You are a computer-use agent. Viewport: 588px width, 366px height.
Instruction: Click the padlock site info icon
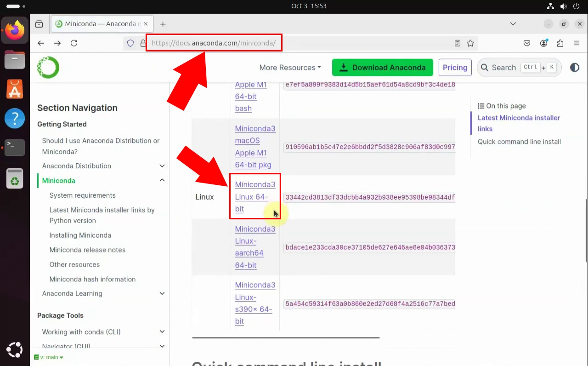(142, 43)
